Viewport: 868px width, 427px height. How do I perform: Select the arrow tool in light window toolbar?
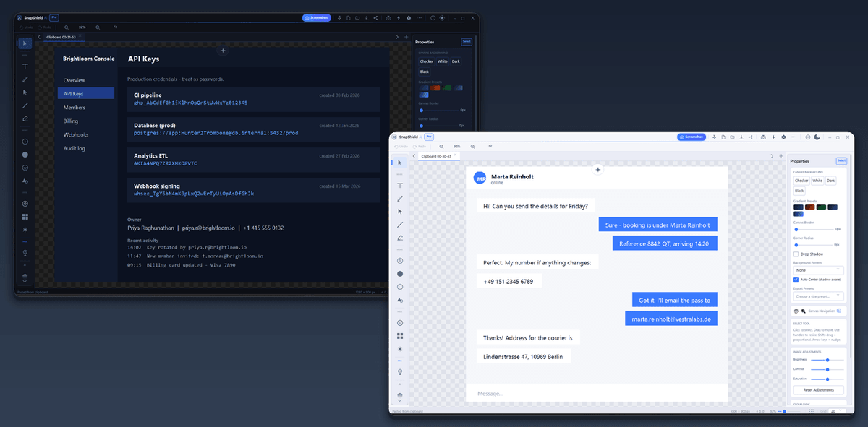[399, 211]
